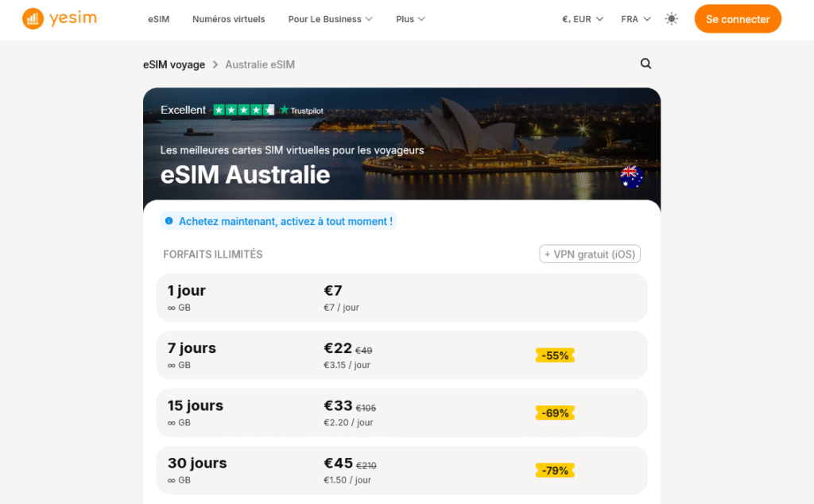Toggle light/dark mode with the sun icon
Viewport: 814px width, 504px height.
(672, 18)
